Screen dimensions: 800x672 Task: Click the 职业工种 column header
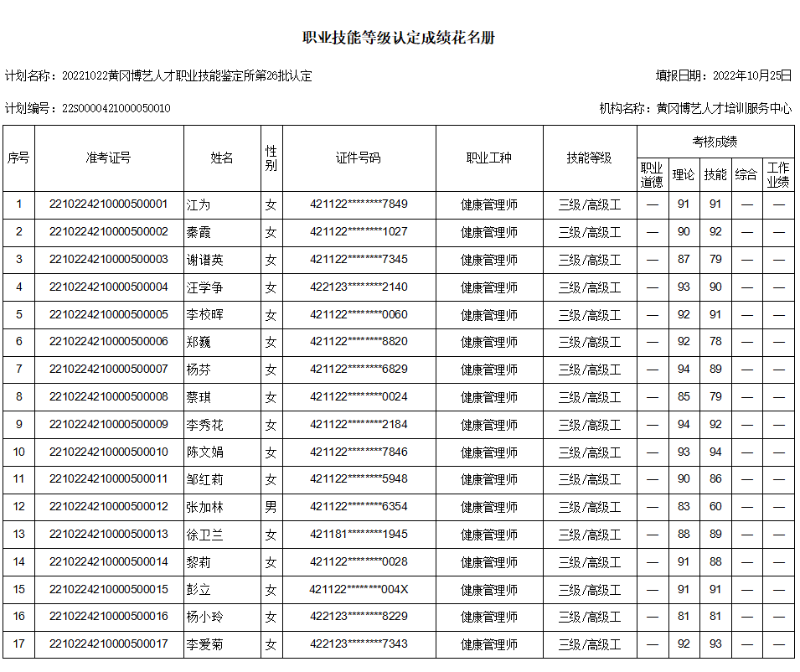[x=488, y=158]
